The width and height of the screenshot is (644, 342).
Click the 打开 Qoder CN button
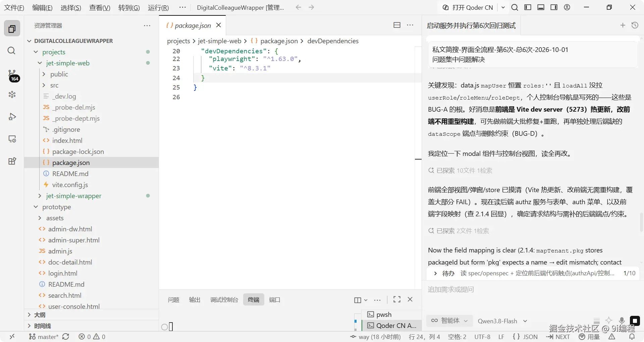(468, 7)
